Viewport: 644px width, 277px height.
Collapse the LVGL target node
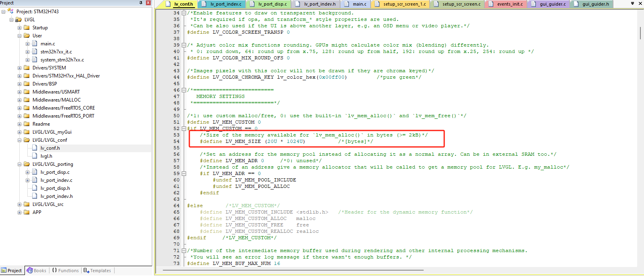click(11, 20)
